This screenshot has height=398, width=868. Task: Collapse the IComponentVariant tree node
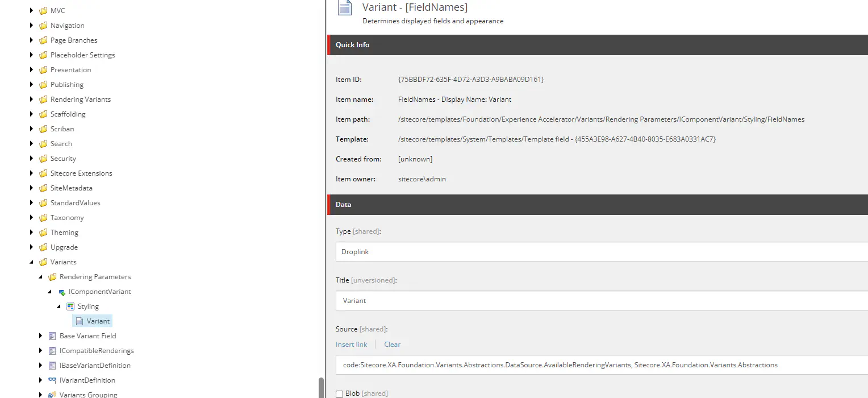click(50, 292)
